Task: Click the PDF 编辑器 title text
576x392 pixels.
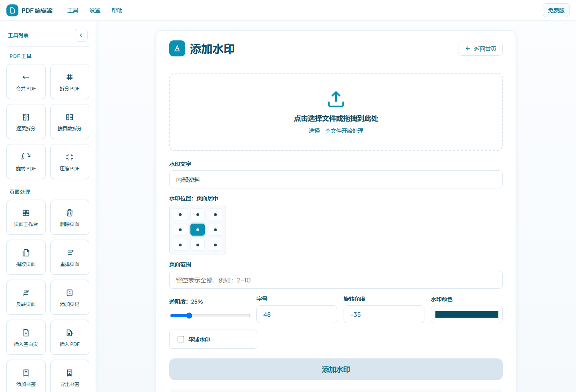Action: pyautogui.click(x=37, y=10)
